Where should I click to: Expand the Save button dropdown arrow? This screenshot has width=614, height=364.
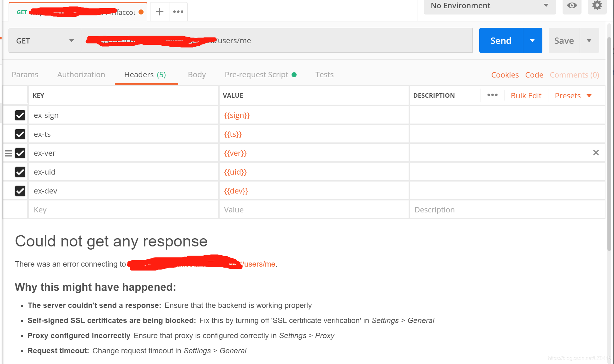click(x=589, y=40)
